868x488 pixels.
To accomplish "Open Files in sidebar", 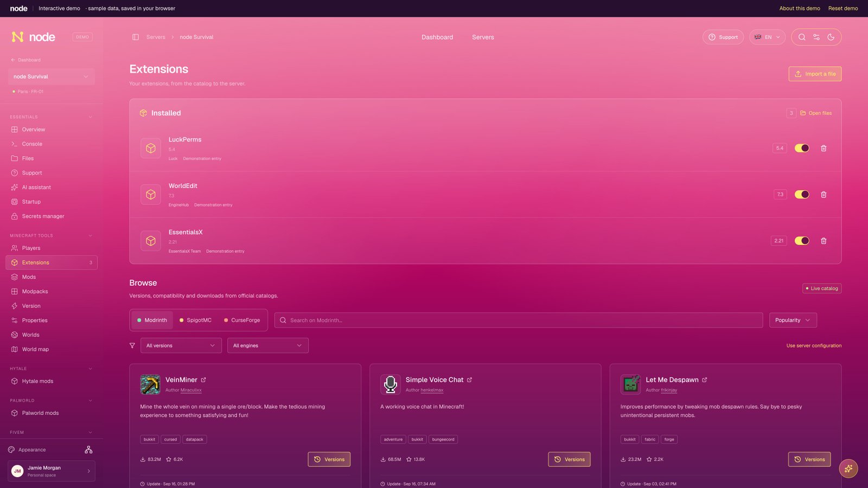I will pyautogui.click(x=52, y=158).
